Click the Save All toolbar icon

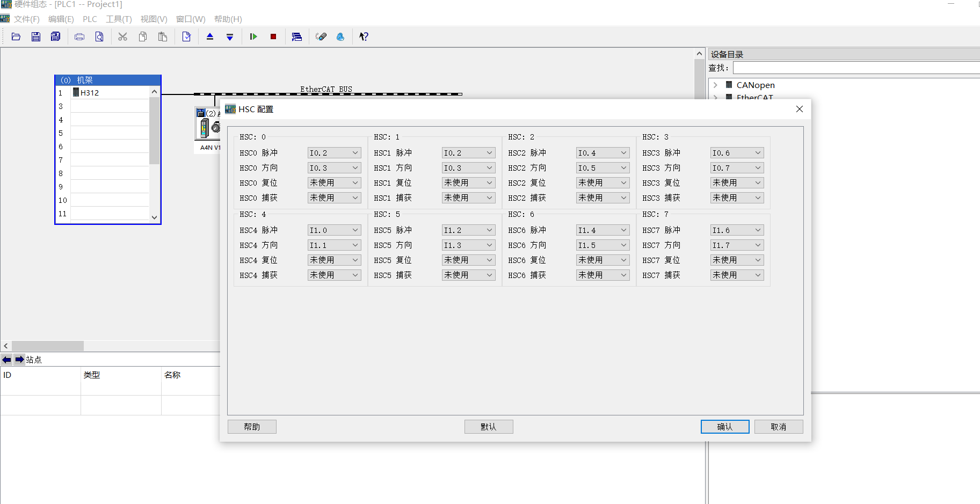(x=55, y=36)
